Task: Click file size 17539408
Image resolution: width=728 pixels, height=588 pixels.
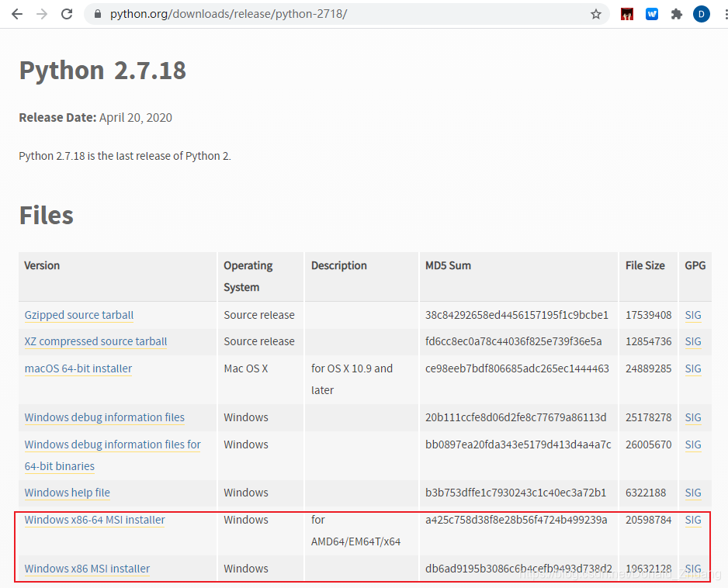Action: point(649,315)
